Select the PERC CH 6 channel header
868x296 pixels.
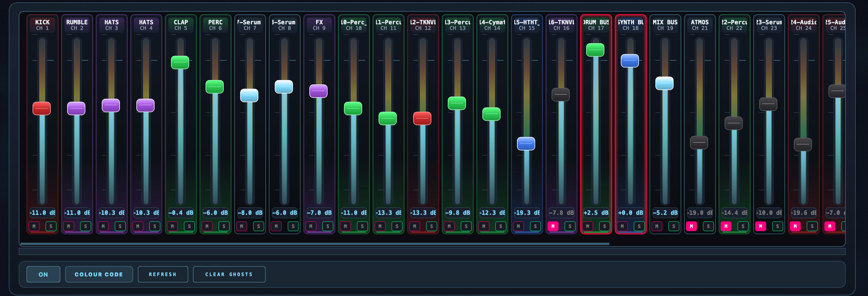coord(215,25)
